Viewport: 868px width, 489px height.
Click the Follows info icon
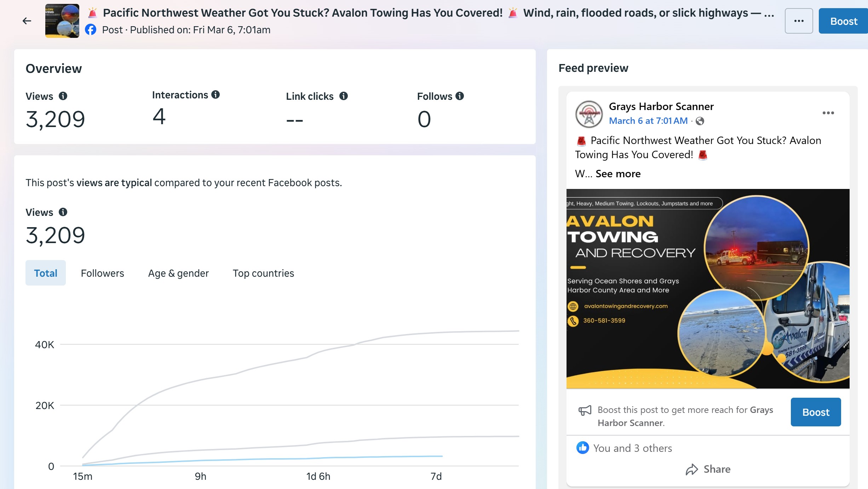point(460,96)
